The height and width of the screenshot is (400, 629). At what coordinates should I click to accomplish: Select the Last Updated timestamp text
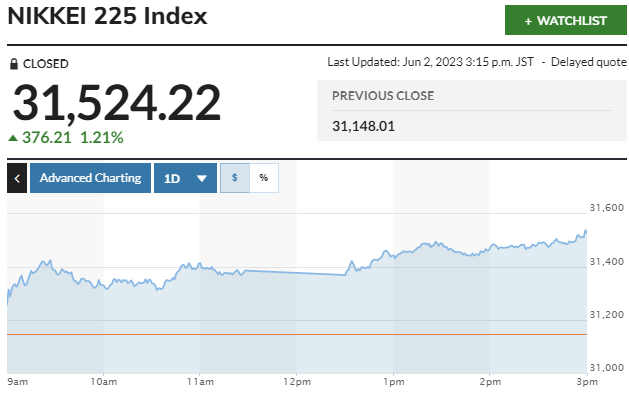click(x=430, y=62)
